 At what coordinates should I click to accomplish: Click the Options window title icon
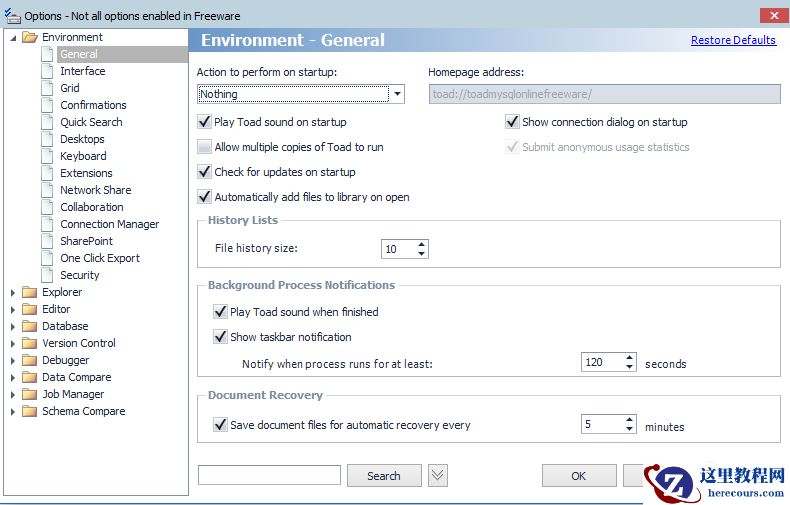[12, 16]
